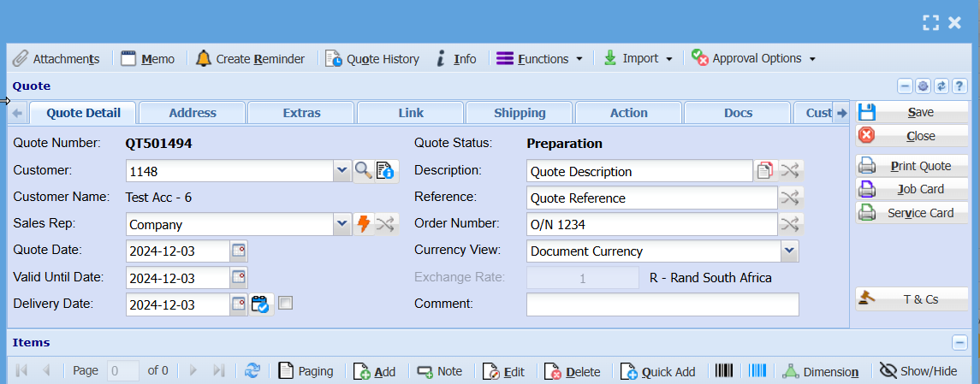
Task: Click Quick Add in Items toolbar
Action: click(x=658, y=371)
